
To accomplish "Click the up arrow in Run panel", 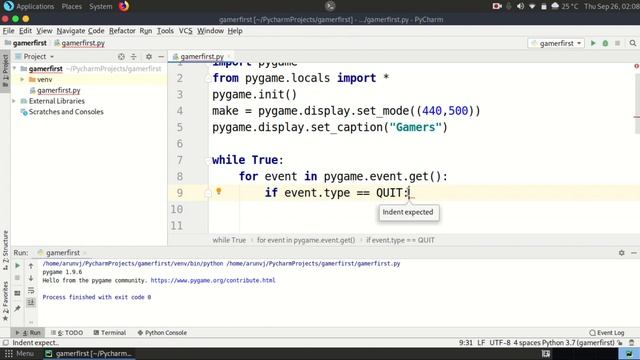I will pyautogui.click(x=31, y=266).
